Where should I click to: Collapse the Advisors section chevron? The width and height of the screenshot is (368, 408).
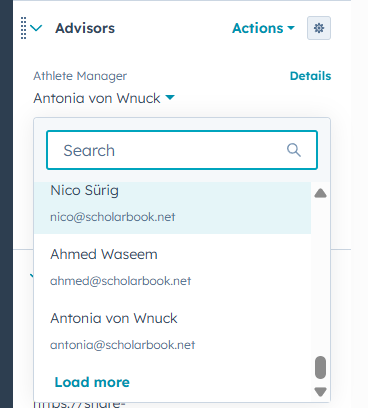pos(36,28)
